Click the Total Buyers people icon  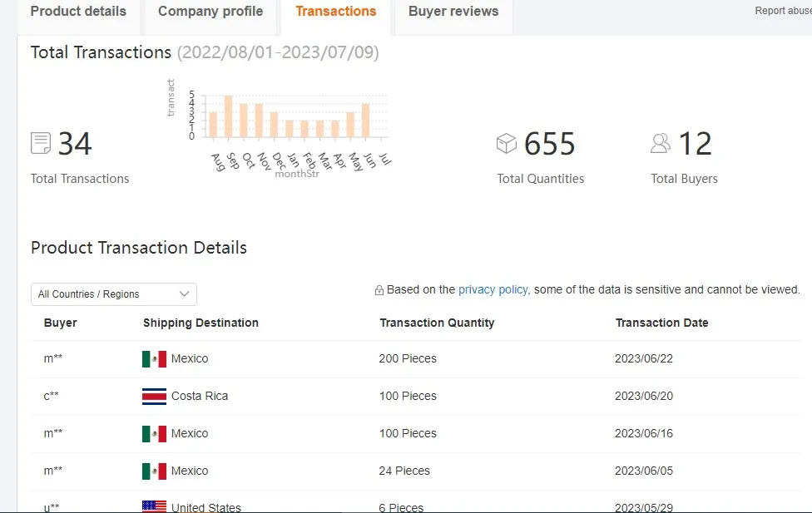pos(661,144)
